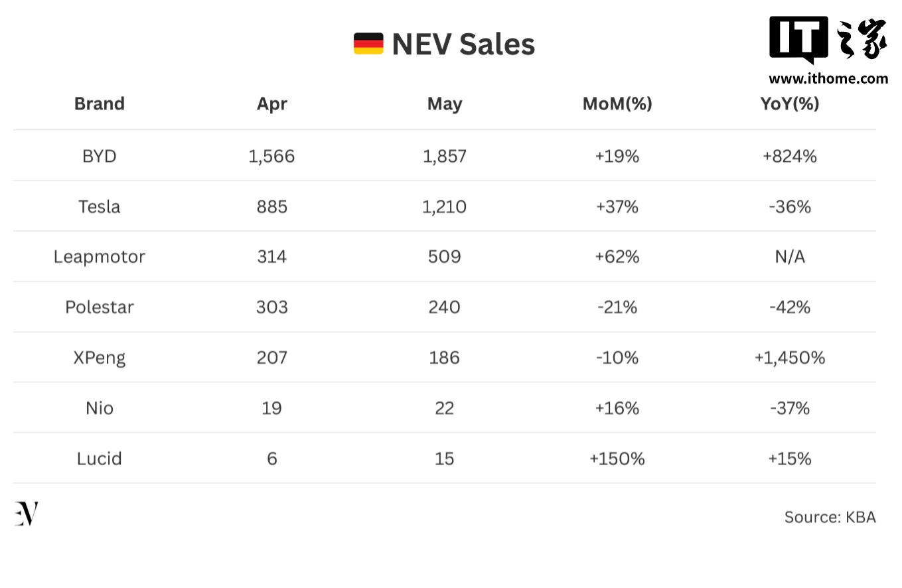Select the May column header

coord(444,104)
